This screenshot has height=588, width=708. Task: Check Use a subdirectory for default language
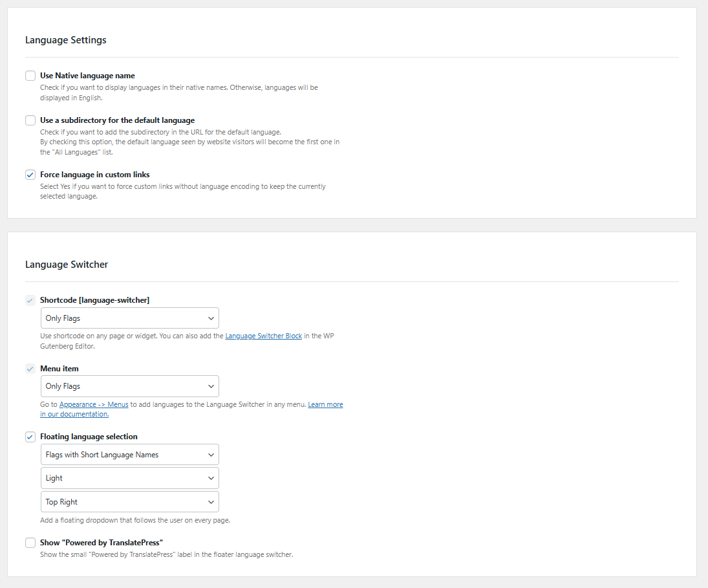click(x=30, y=120)
